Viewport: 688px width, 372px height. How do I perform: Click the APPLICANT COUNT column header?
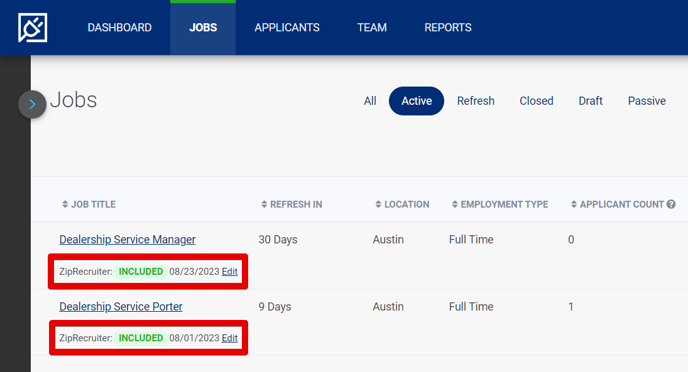tap(622, 204)
